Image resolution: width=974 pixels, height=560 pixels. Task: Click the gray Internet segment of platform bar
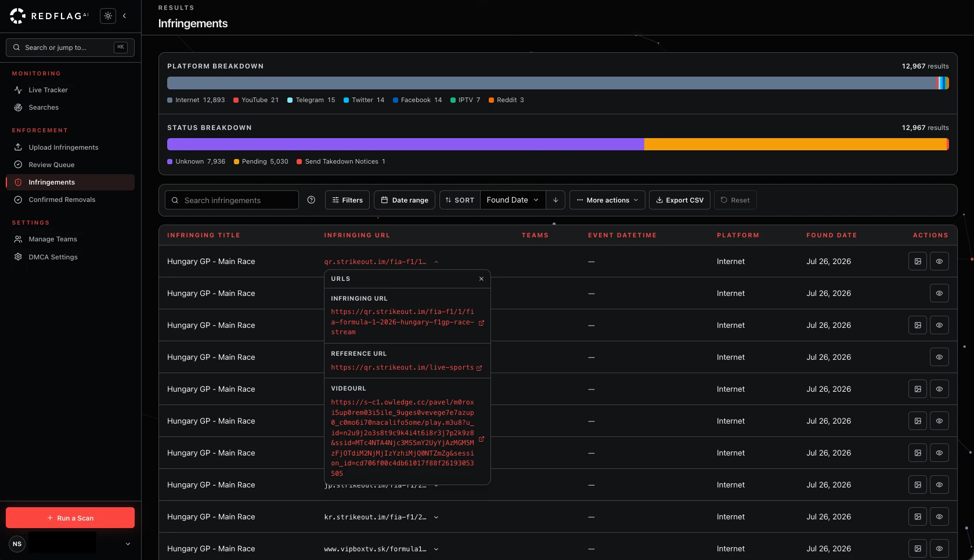(551, 83)
